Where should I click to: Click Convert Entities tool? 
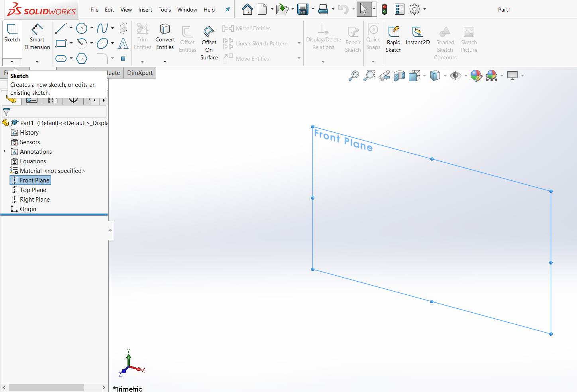165,37
